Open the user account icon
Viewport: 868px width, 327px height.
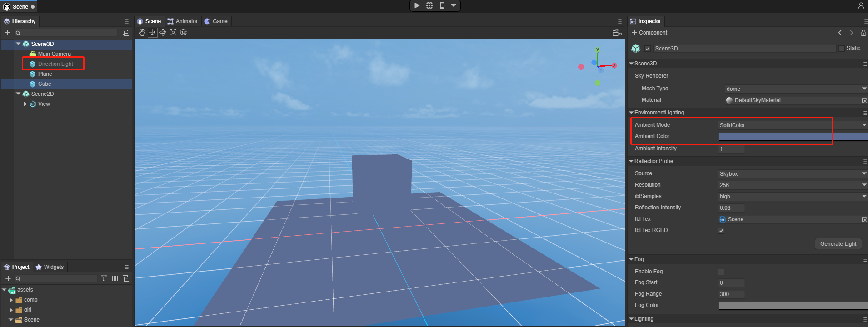click(861, 6)
